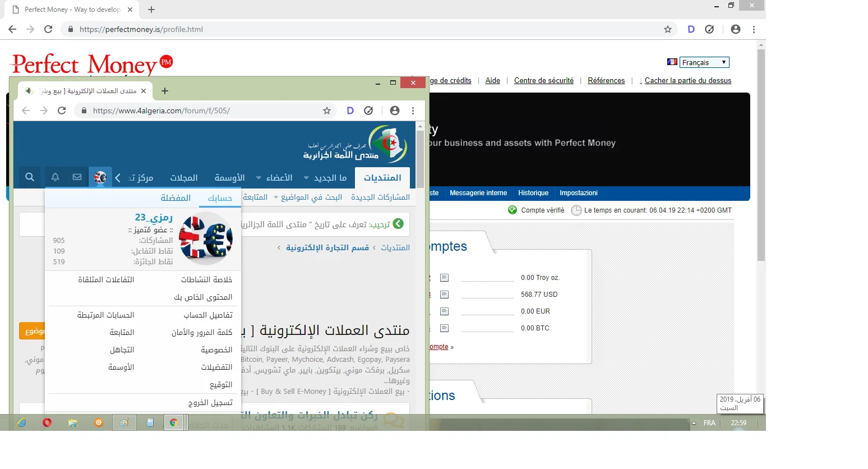Click the green arrow icon beside ترحيب notice
868x469 pixels.
pos(398,224)
